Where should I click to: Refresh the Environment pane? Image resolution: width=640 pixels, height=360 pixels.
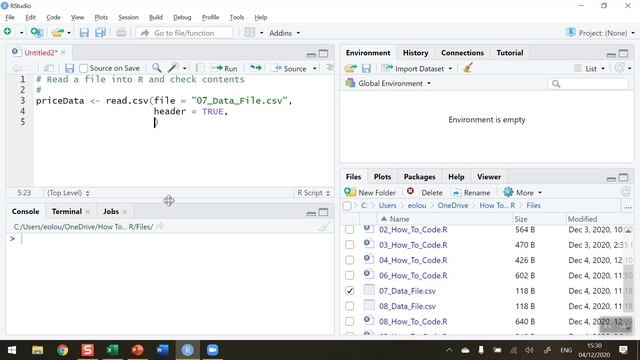(x=620, y=68)
